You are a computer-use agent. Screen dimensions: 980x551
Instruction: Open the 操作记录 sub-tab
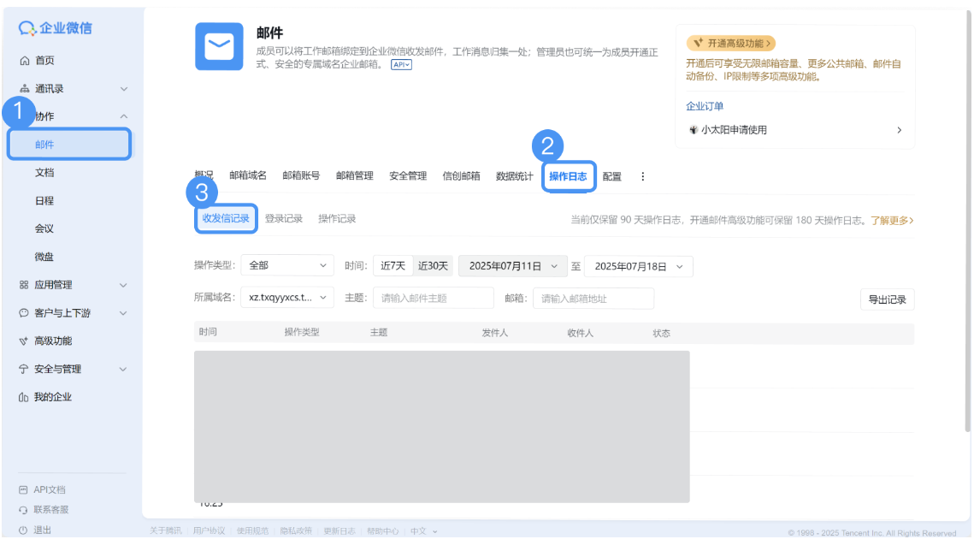[337, 219]
